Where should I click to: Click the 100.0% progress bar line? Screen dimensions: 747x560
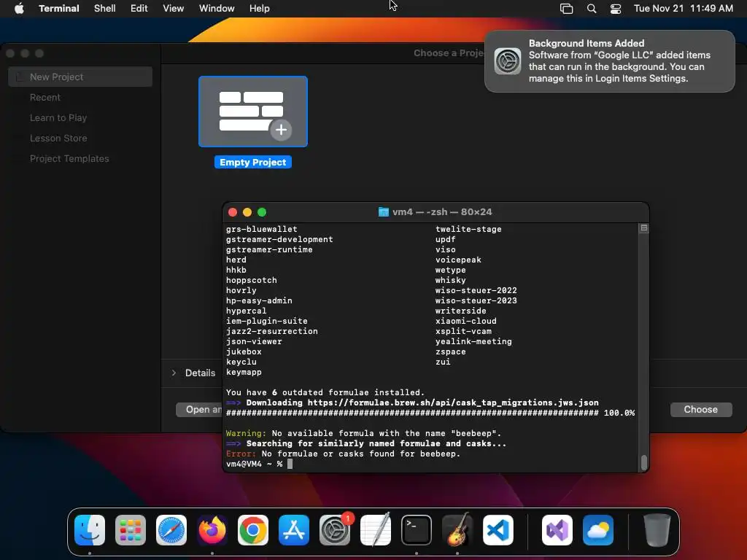point(430,413)
